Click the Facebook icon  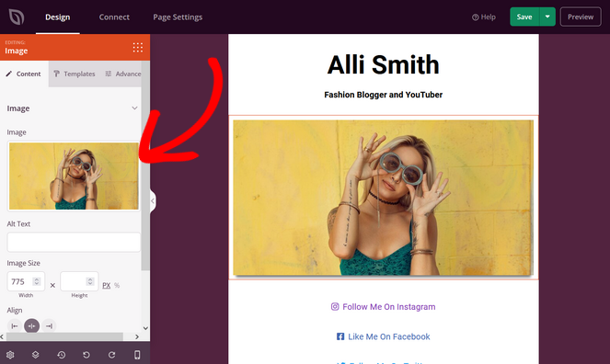pos(340,336)
